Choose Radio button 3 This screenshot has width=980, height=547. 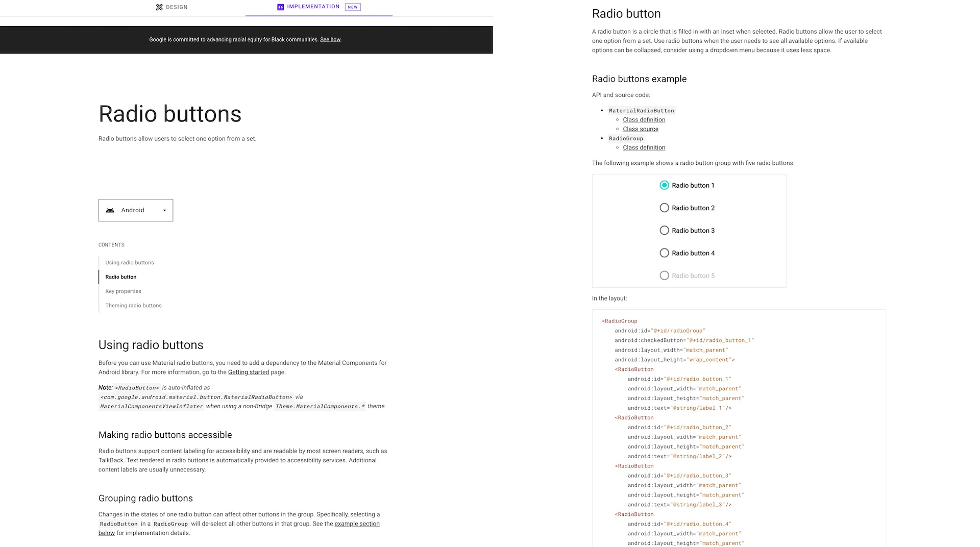point(664,231)
